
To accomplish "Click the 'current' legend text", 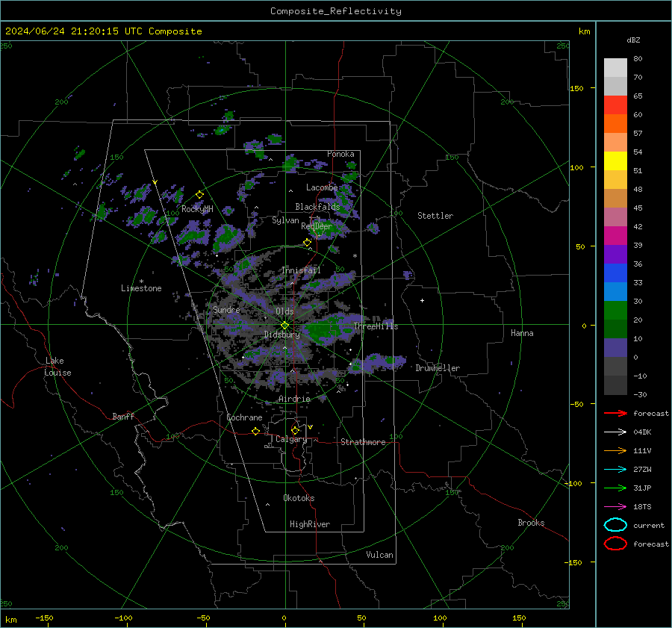I will tap(649, 525).
